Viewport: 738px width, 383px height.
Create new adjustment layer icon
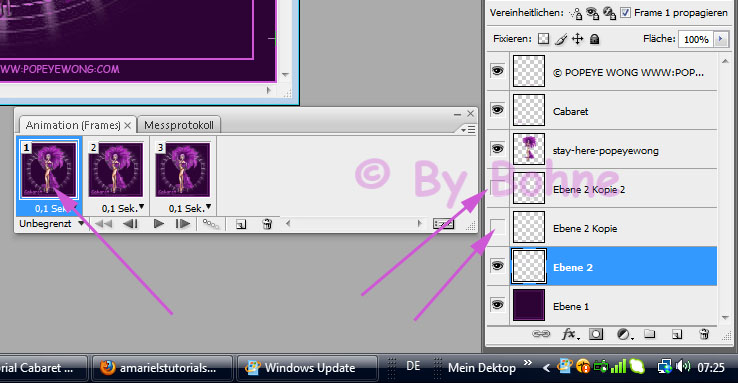coord(625,334)
